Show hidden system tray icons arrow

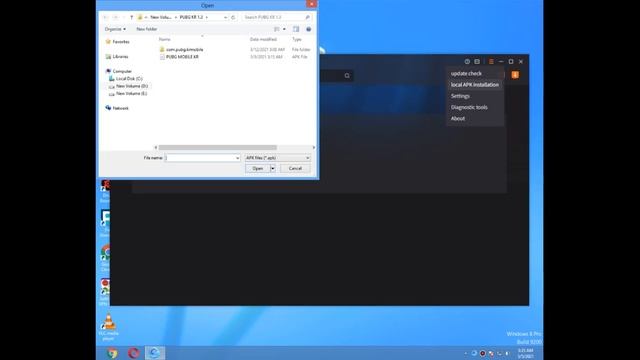(x=466, y=353)
